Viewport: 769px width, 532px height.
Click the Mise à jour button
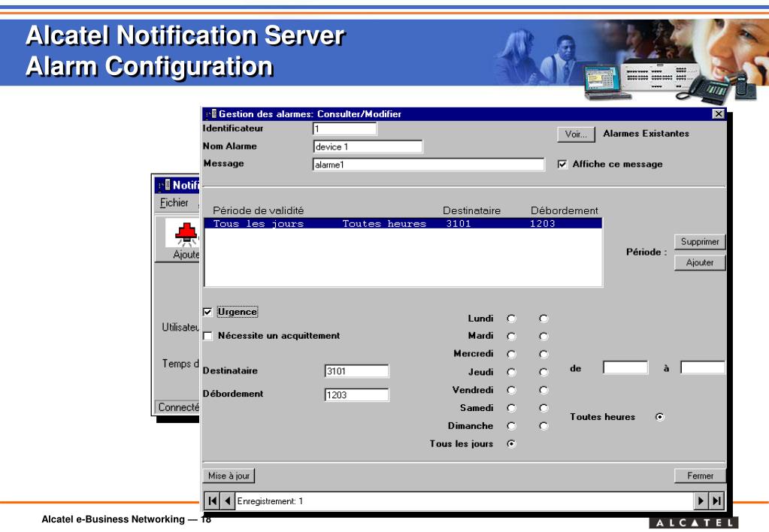(229, 476)
